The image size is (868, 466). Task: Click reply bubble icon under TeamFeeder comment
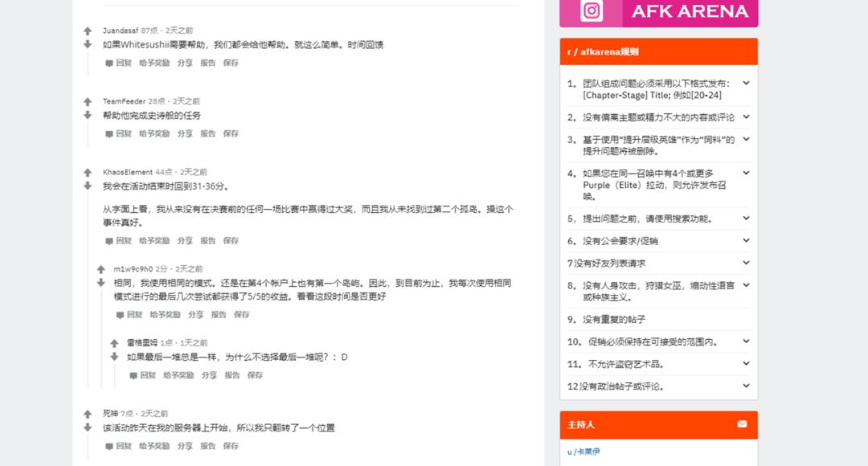coord(109,134)
